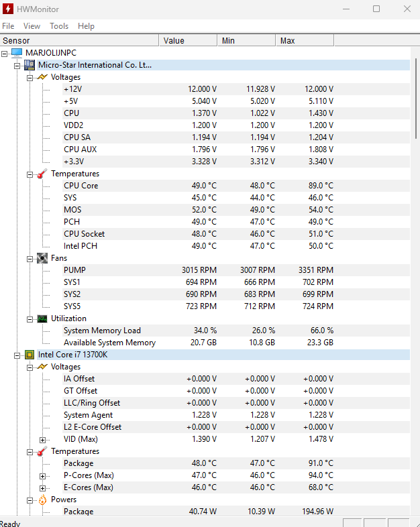Collapse the Utilization group
Image resolution: width=420 pixels, height=527 pixels.
click(30, 319)
